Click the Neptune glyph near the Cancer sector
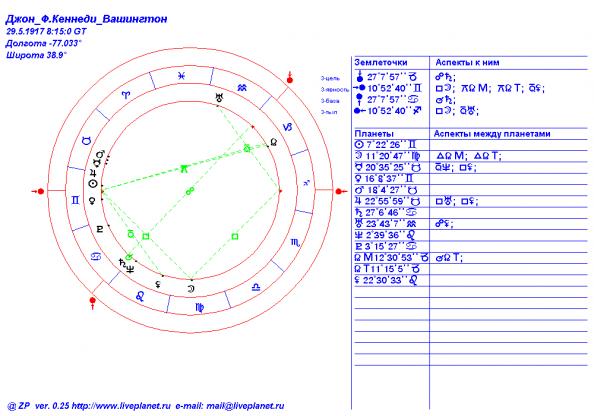This screenshot has height=416, width=594. click(130, 269)
